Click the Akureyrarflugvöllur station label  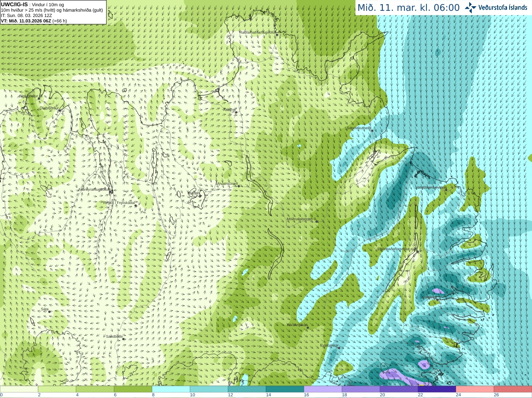click(x=94, y=189)
